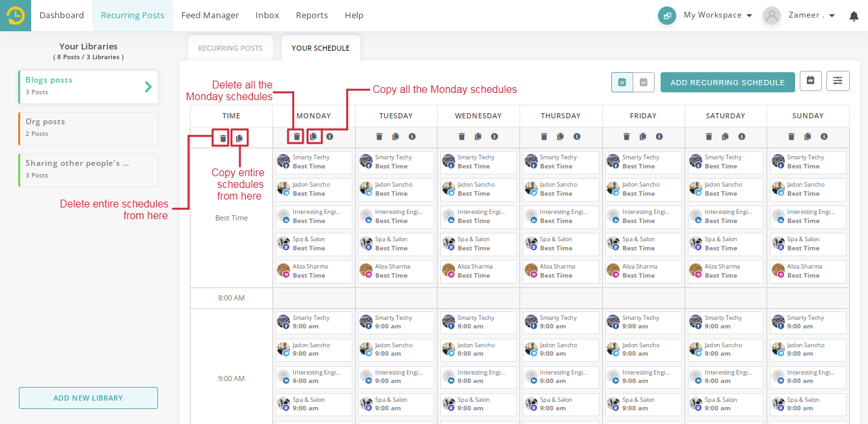Open schedule filter settings
The height and width of the screenshot is (424, 868).
[x=838, y=81]
